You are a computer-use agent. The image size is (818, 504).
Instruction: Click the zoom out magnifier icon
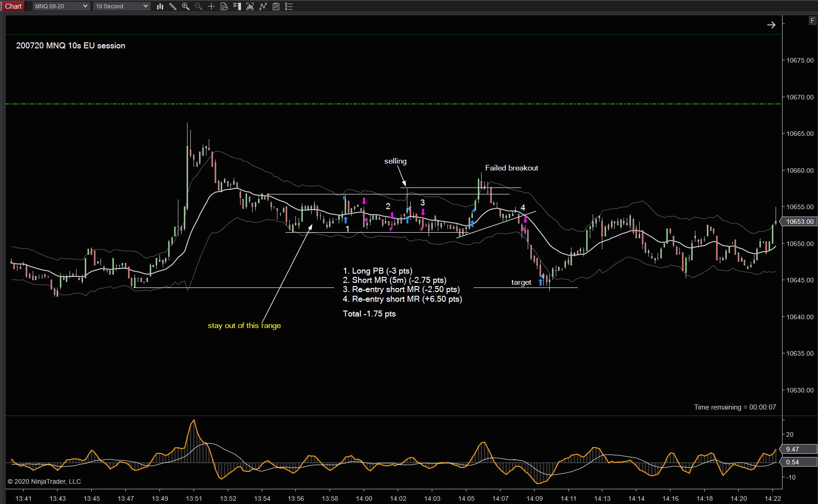click(199, 6)
